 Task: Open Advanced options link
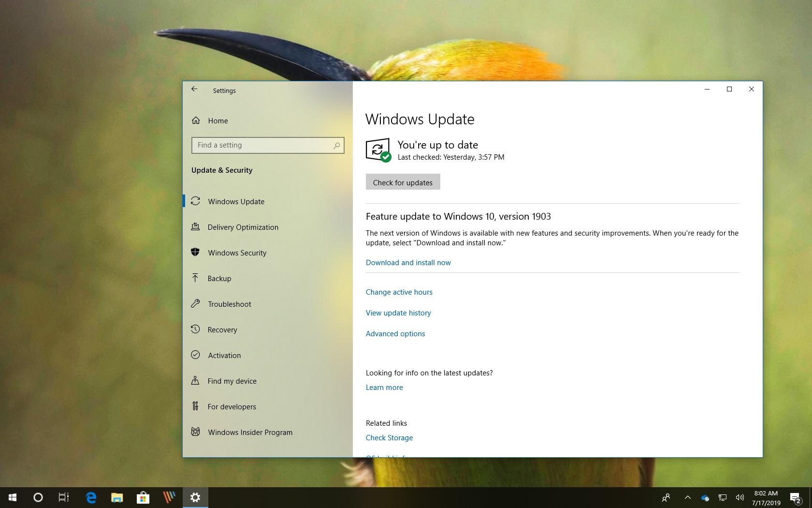[x=395, y=334]
